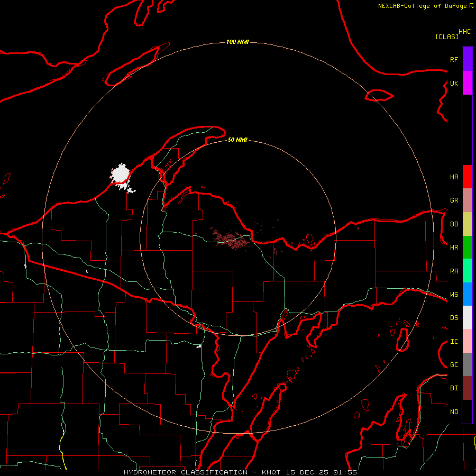The height and width of the screenshot is (476, 476).
Task: Click the UK magenta legend swatch
Action: tap(467, 83)
